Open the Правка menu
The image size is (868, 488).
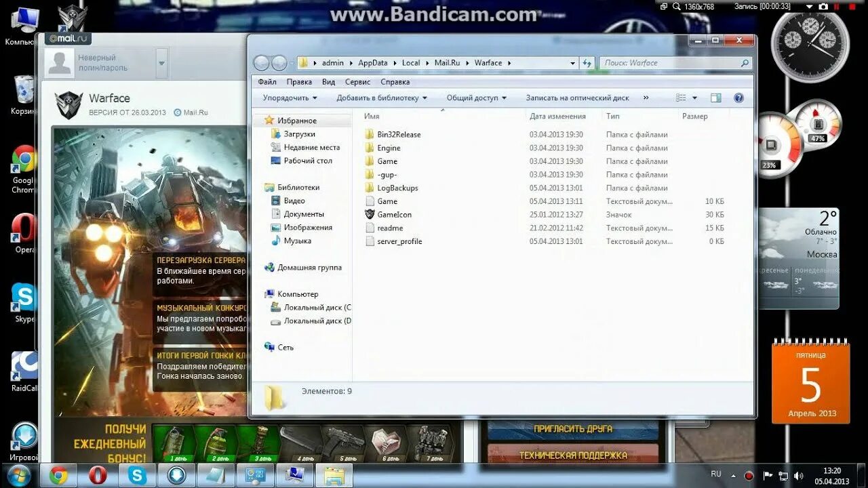tap(299, 82)
